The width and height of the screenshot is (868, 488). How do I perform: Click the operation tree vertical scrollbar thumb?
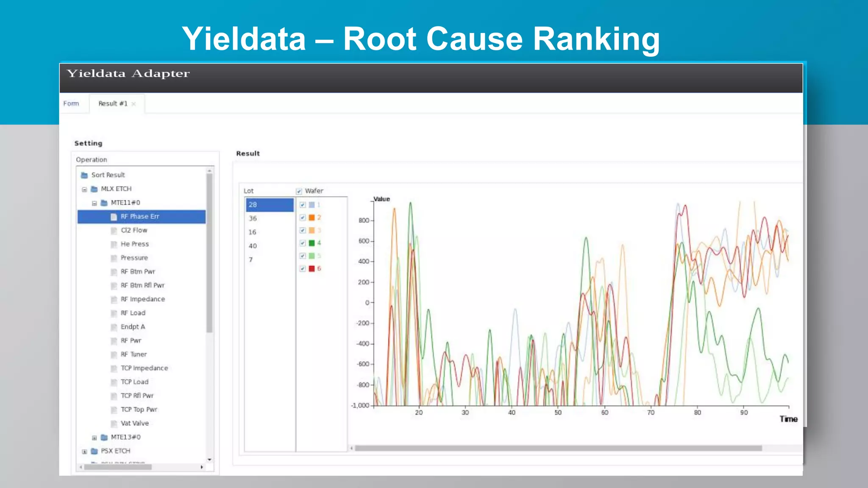(x=209, y=253)
